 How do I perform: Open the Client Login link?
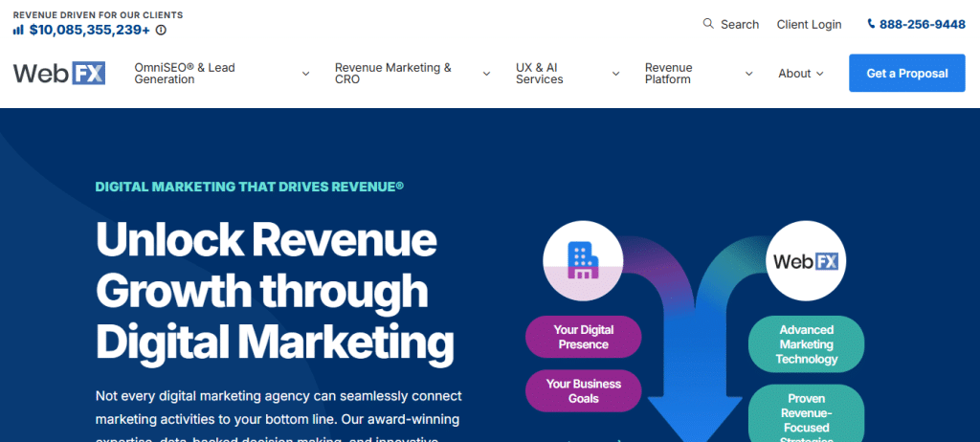tap(809, 24)
